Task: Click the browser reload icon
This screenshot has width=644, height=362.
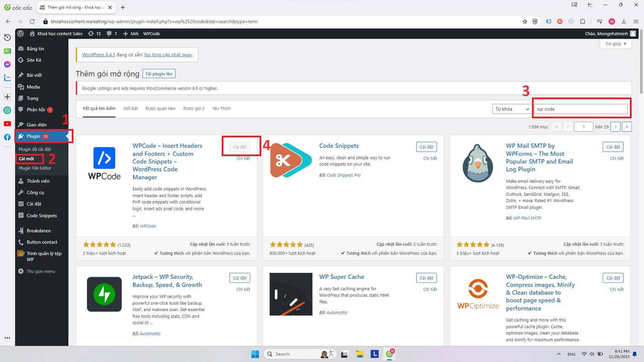Action: point(32,22)
